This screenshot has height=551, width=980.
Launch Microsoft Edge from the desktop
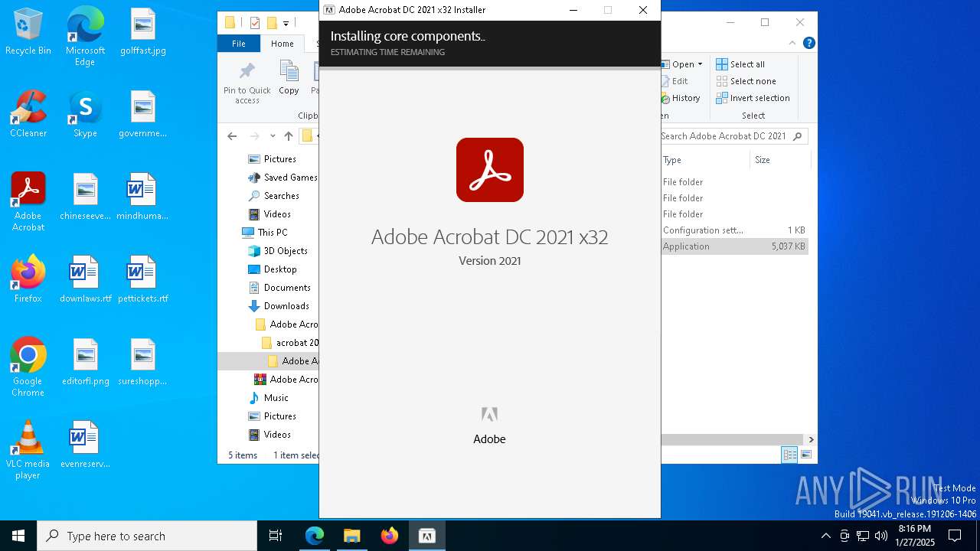[x=85, y=36]
